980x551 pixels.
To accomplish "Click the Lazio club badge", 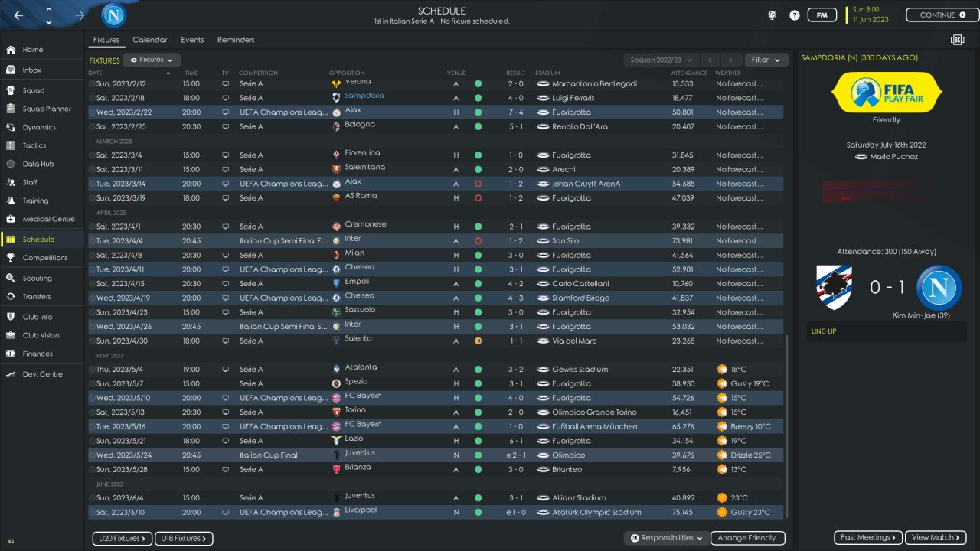I will tap(336, 441).
